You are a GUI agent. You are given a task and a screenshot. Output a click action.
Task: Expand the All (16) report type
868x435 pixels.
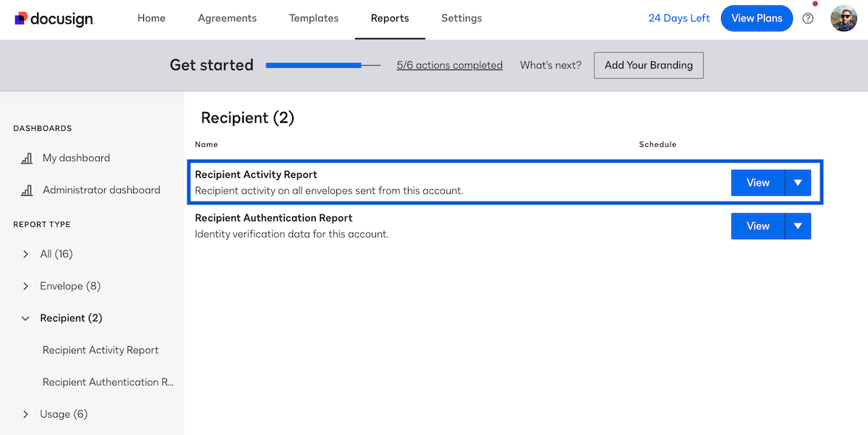(x=56, y=254)
